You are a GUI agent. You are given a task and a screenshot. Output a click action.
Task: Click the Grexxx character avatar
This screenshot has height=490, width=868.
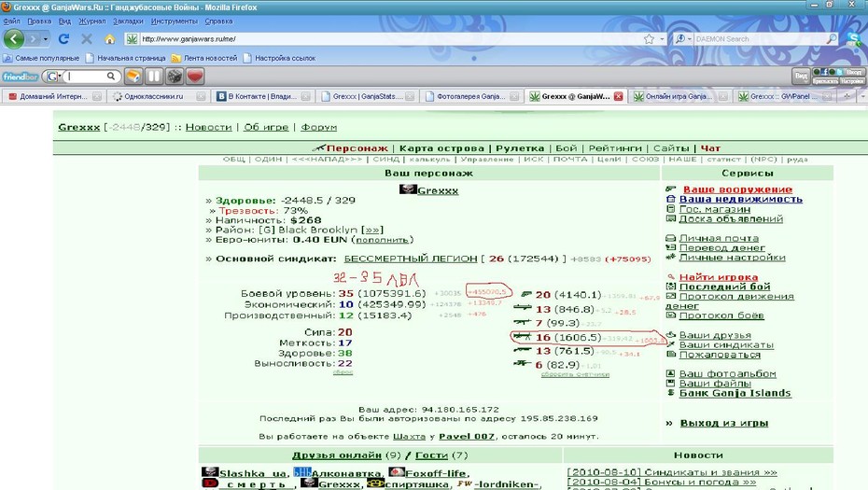[408, 189]
